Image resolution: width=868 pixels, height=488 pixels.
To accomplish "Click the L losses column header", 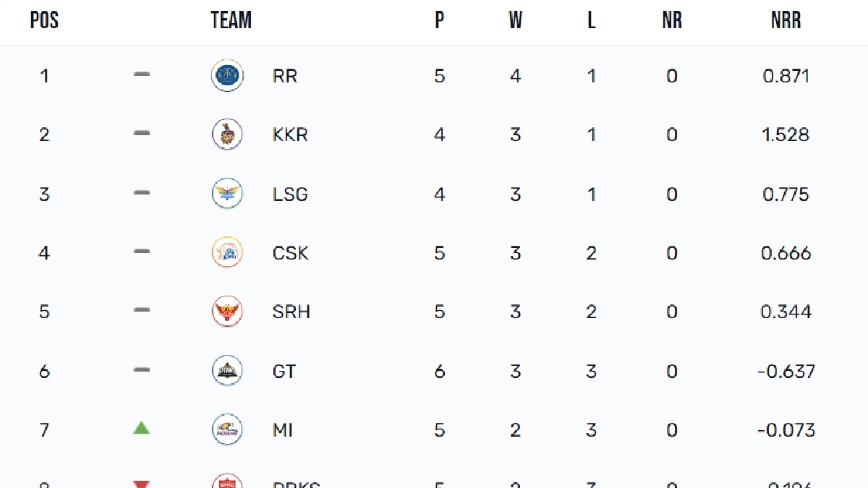I will 591,20.
